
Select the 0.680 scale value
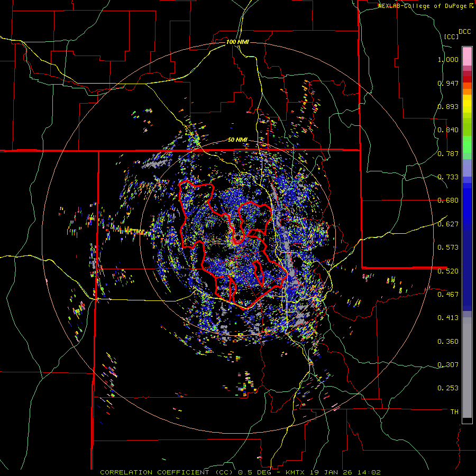pos(448,200)
